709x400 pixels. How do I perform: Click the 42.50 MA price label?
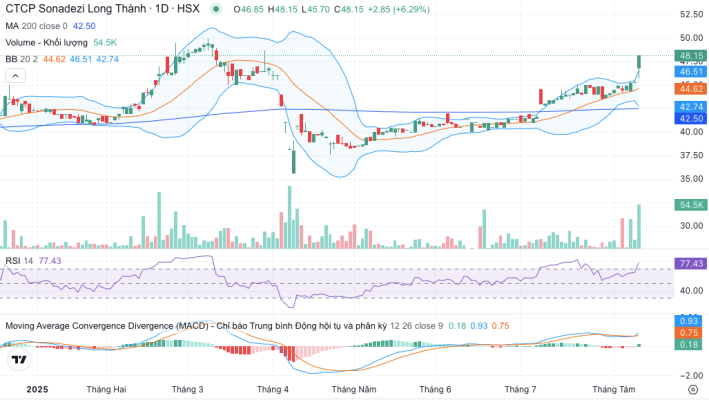[x=691, y=118]
